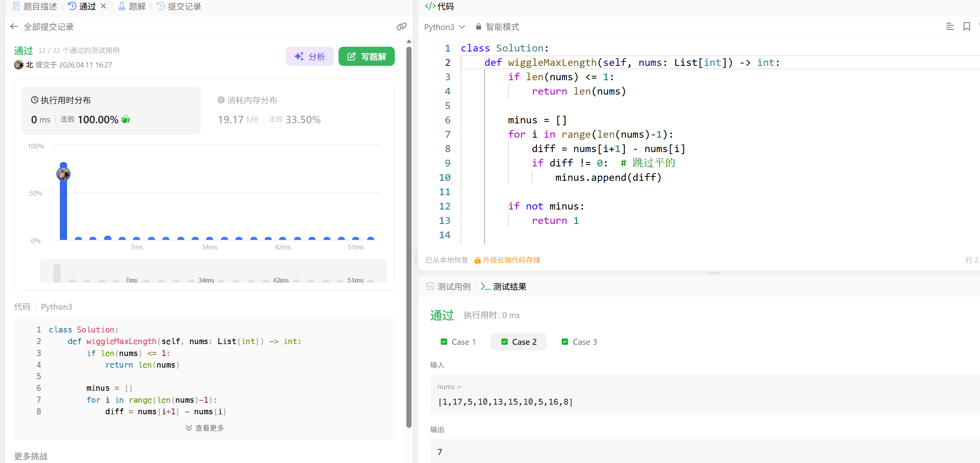The image size is (980, 463).
Task: Select Case 3 test result
Action: pyautogui.click(x=579, y=342)
